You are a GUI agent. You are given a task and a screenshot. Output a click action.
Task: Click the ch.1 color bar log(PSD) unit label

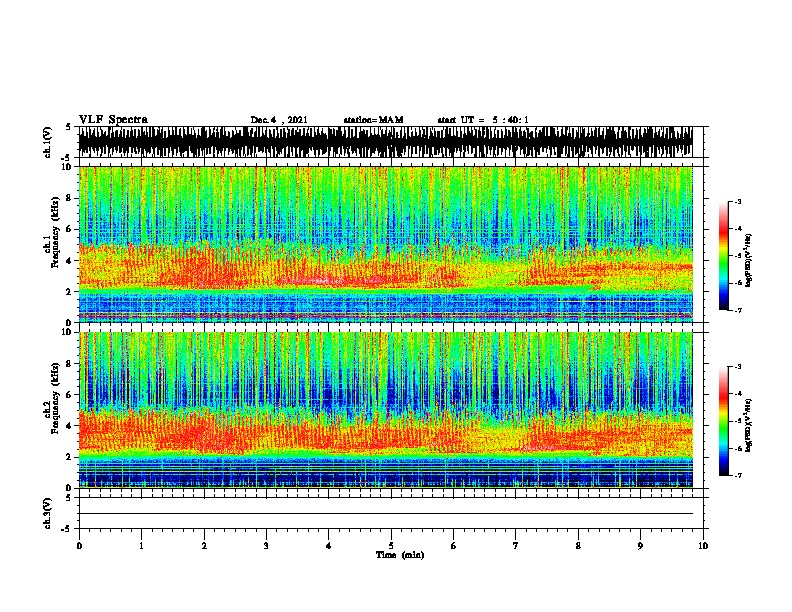(748, 260)
